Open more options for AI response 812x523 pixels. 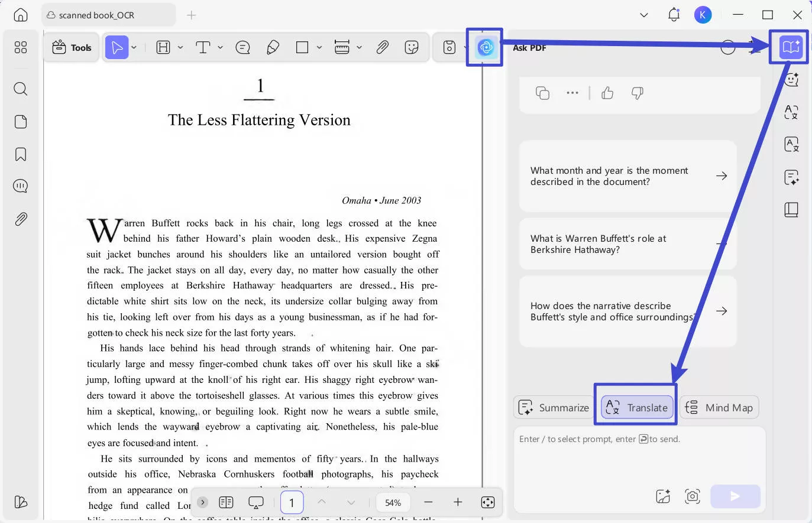pyautogui.click(x=572, y=93)
